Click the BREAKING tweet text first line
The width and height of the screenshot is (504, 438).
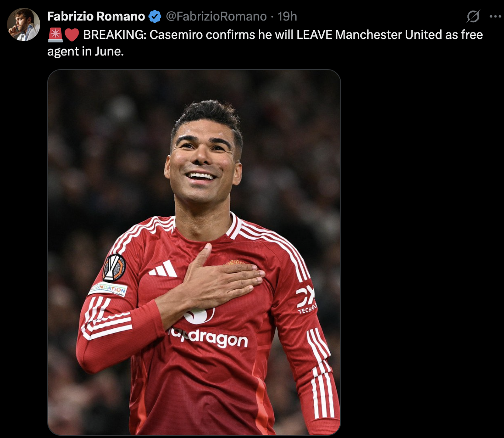pos(283,35)
